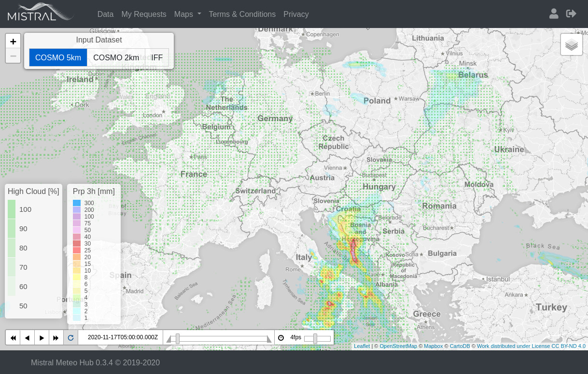The width and height of the screenshot is (588, 374).
Task: Click the 30 mm precipitation legend swatch
Action: click(x=77, y=244)
